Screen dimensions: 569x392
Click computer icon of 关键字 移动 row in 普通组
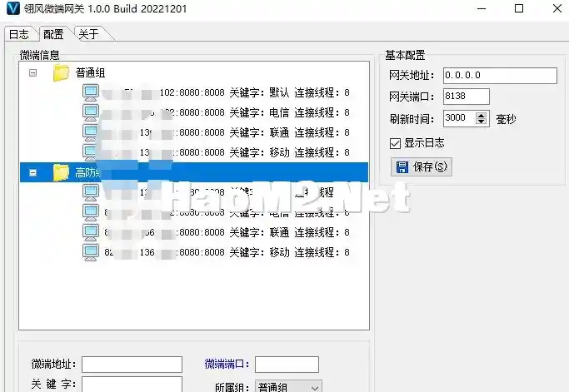tap(90, 152)
